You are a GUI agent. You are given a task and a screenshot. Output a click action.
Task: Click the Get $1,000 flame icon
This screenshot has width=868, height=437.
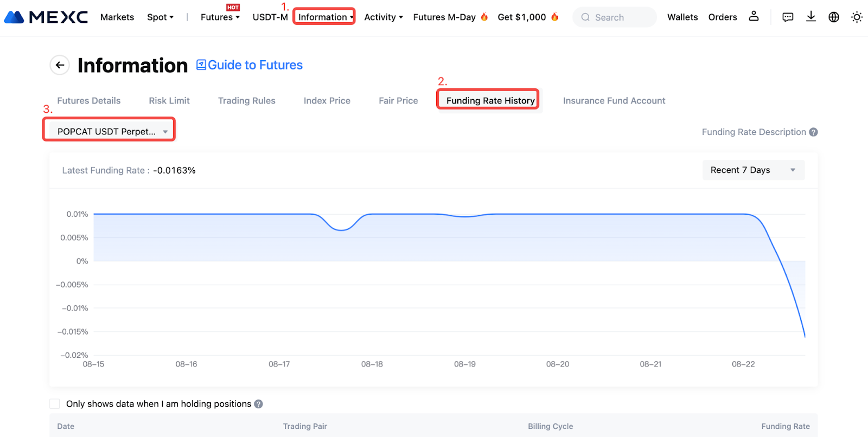tap(554, 17)
